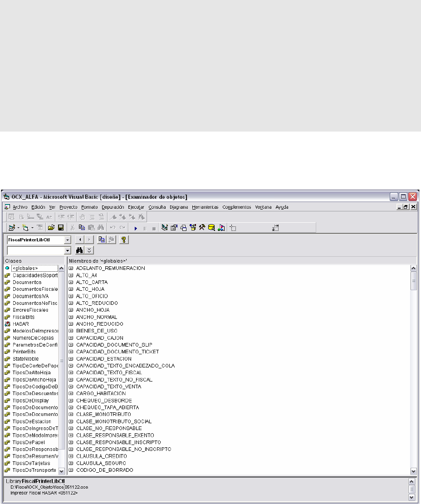This screenshot has width=421, height=504.
Task: Select member ADELANTO_REMUNERACION
Action: [x=110, y=268]
